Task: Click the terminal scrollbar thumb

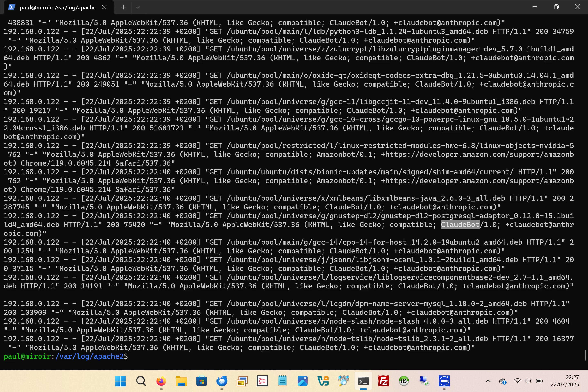Action: (x=585, y=355)
